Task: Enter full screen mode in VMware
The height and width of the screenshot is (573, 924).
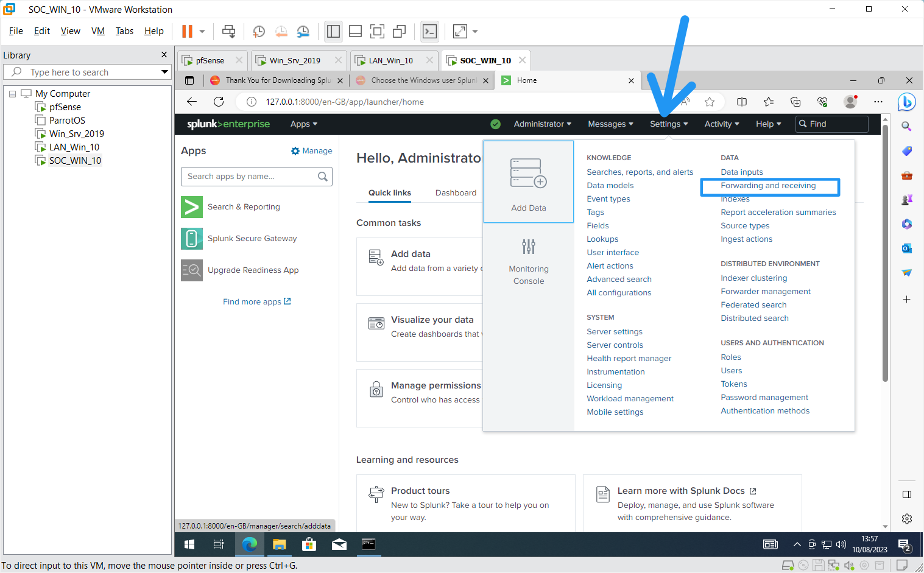Action: pyautogui.click(x=377, y=31)
